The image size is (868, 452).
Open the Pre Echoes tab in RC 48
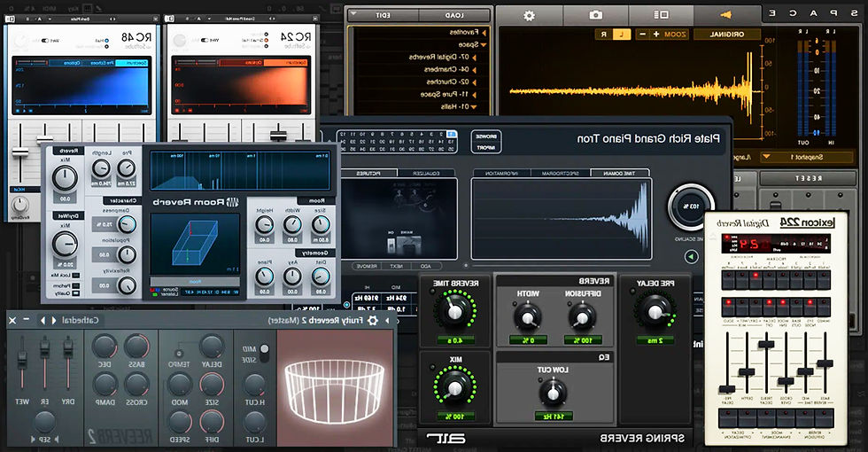[x=101, y=63]
